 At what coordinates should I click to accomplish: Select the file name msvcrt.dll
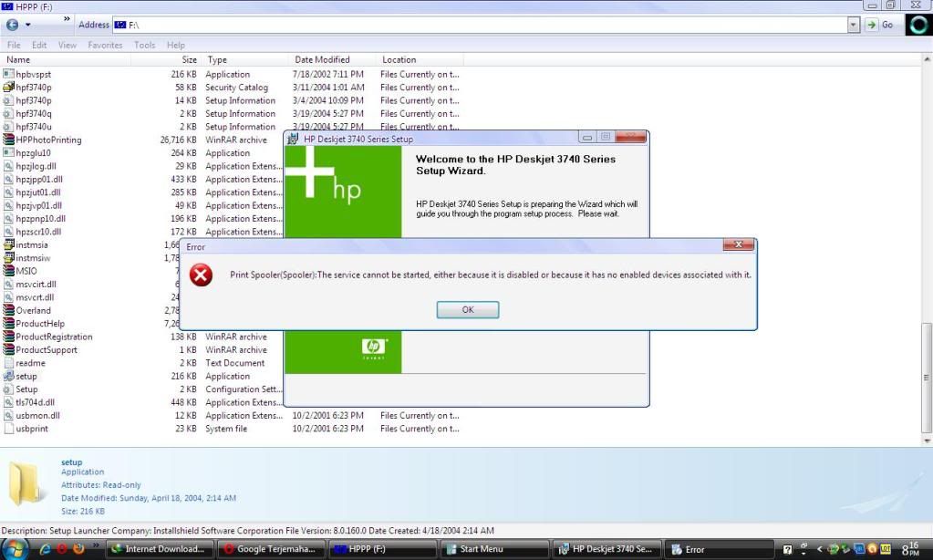point(35,297)
